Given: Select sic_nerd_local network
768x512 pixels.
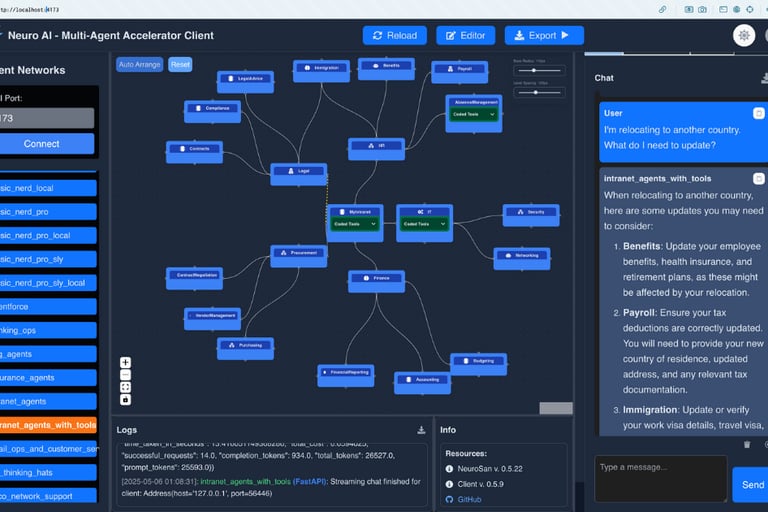Looking at the screenshot, I should point(47,188).
